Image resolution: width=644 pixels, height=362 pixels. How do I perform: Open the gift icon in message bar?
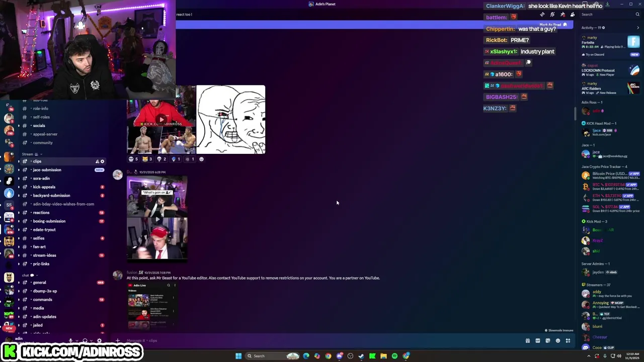coord(528,341)
